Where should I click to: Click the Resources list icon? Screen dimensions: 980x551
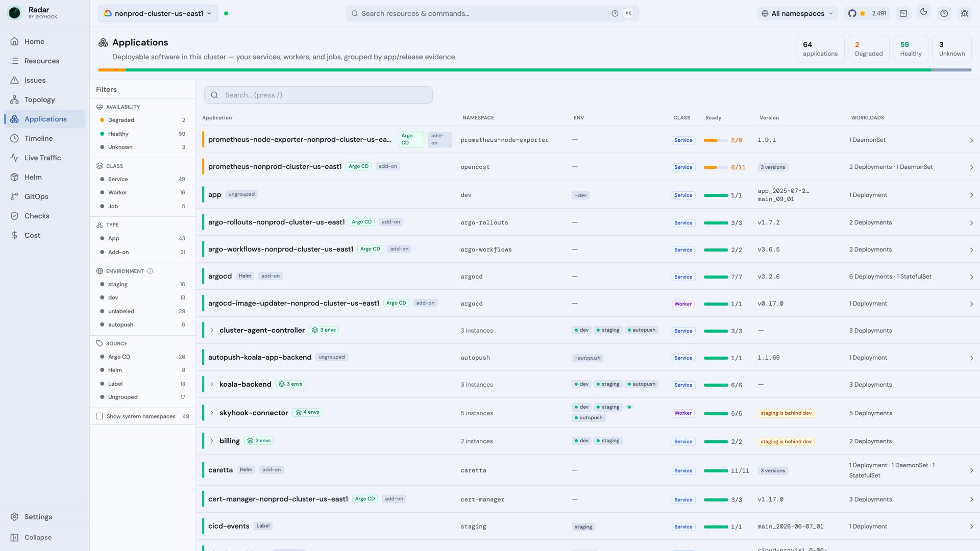pyautogui.click(x=14, y=61)
